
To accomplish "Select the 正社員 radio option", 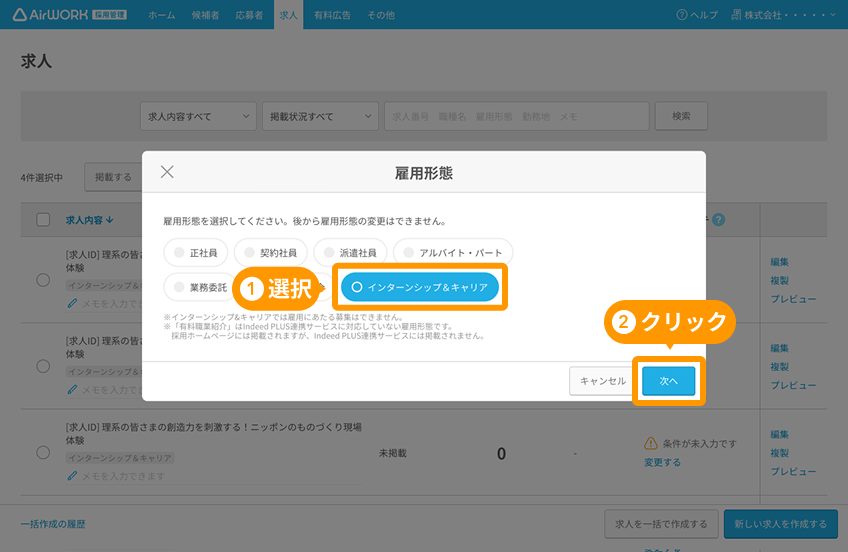I will tap(195, 252).
